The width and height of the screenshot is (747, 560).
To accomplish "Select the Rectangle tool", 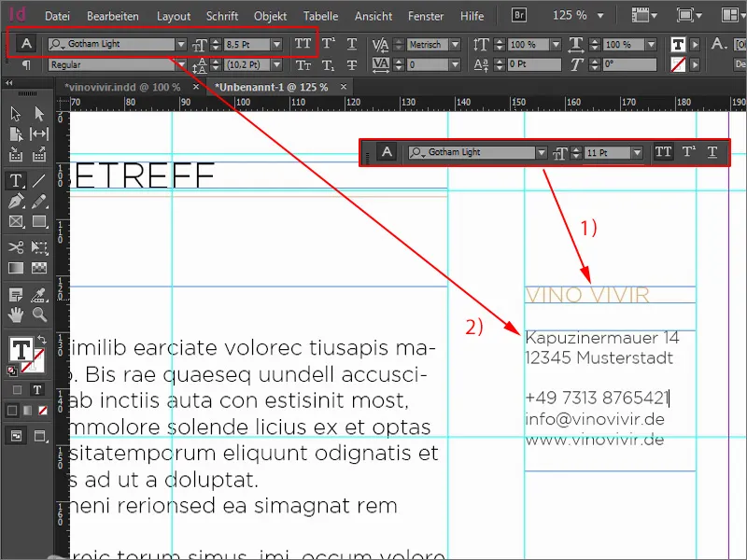I will pos(39,221).
